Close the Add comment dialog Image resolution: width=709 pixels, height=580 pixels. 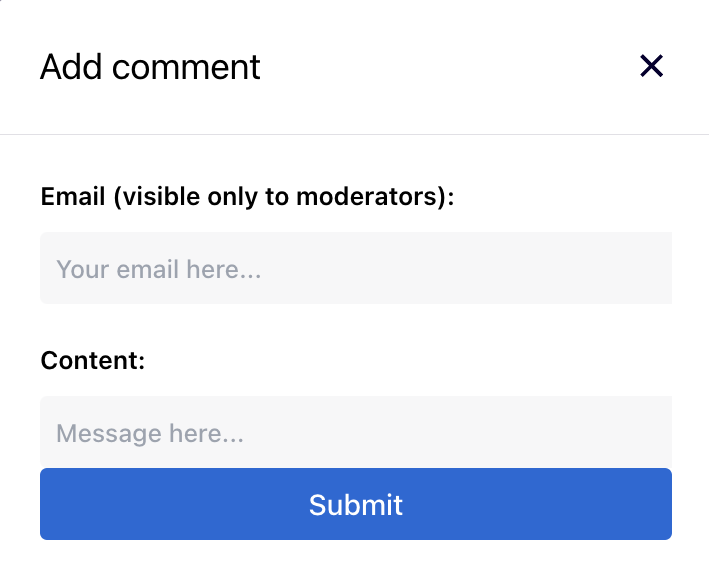pyautogui.click(x=651, y=66)
